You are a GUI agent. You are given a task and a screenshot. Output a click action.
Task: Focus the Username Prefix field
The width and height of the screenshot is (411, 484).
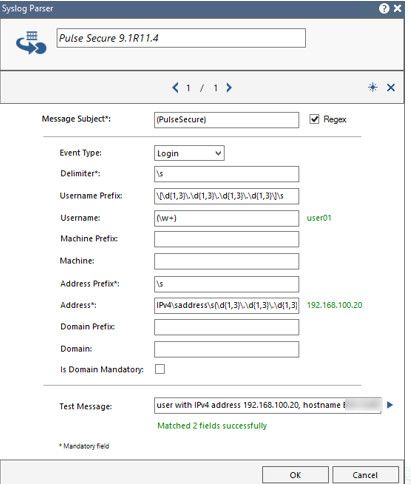226,196
